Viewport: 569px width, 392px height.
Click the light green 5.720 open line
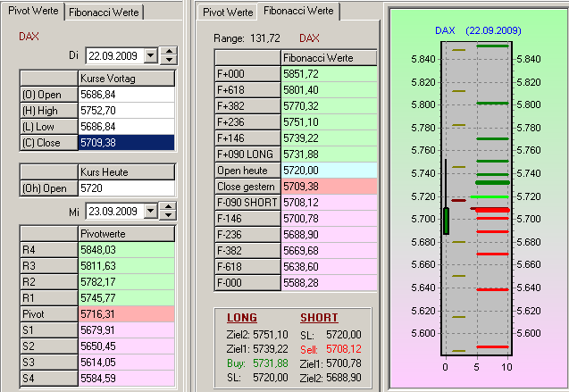(490, 196)
